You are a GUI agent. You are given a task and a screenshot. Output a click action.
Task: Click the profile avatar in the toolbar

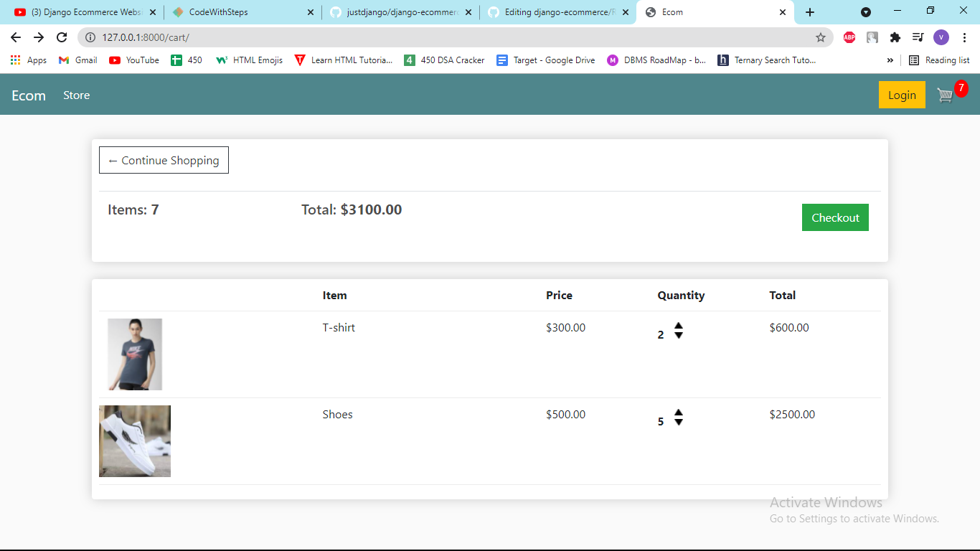(x=941, y=37)
